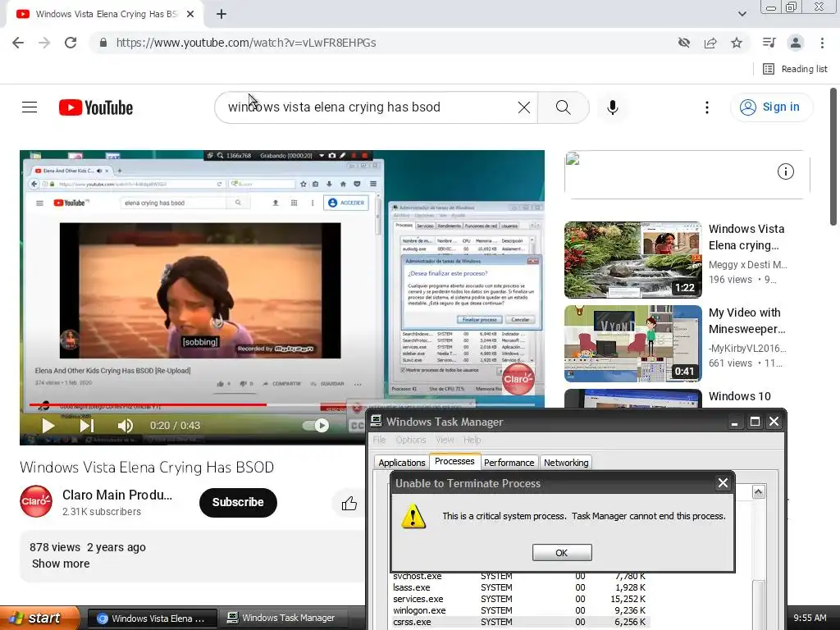Open the My Video with Minesweeper thumbnail
Viewport: 840px width, 630px height.
pyautogui.click(x=632, y=344)
